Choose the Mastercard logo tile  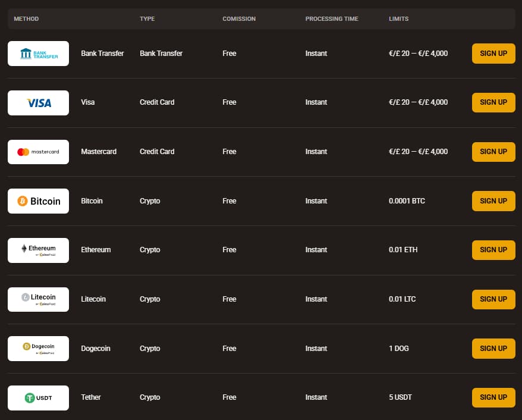pyautogui.click(x=38, y=152)
